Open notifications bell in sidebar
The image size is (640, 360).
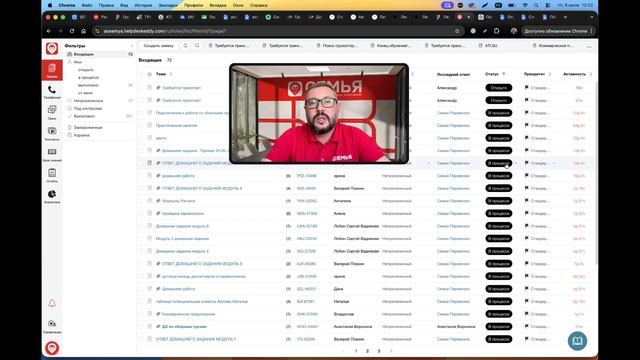[52, 303]
